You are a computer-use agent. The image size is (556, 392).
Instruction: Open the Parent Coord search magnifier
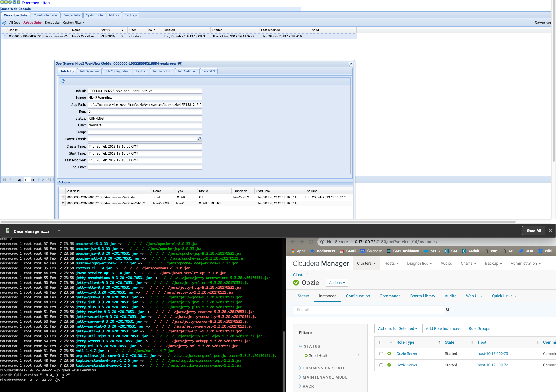coord(199,139)
